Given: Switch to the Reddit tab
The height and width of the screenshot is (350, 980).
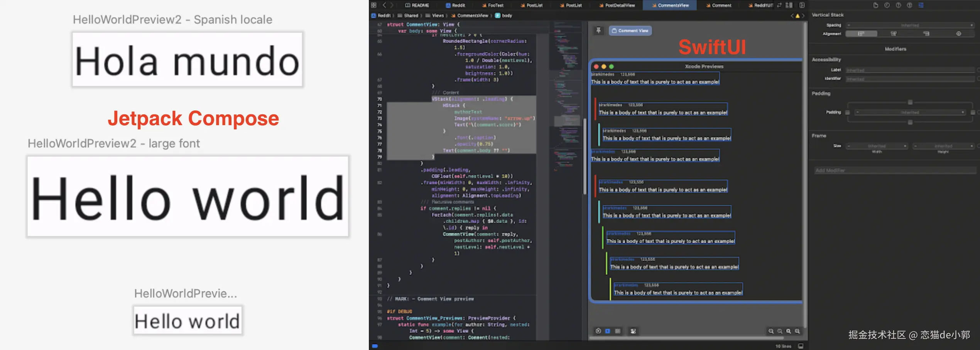Looking at the screenshot, I should coord(455,5).
